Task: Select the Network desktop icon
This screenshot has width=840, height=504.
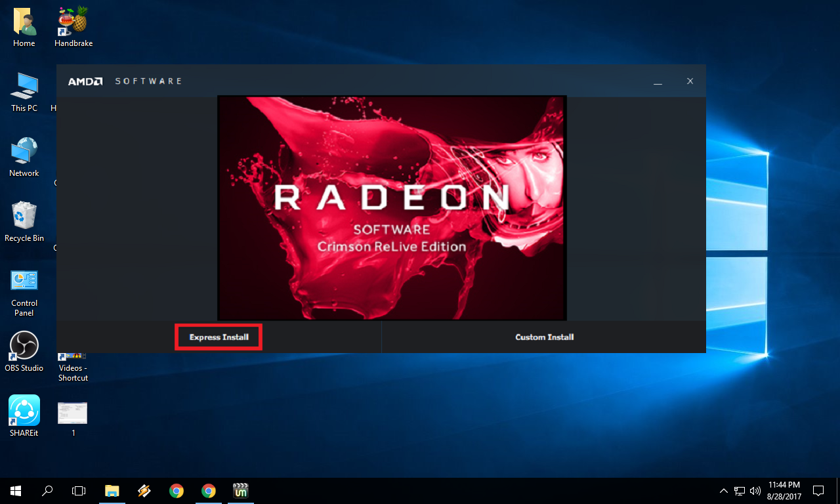Action: point(24,157)
